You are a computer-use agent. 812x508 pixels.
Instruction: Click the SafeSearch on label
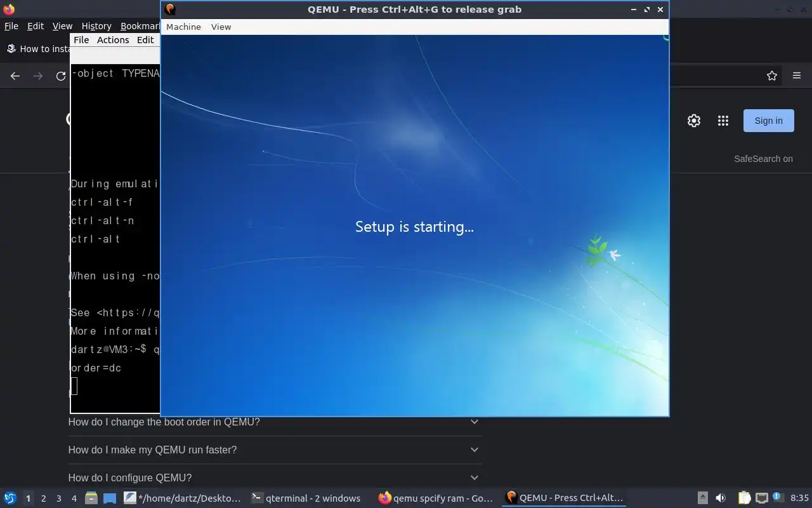[763, 159]
